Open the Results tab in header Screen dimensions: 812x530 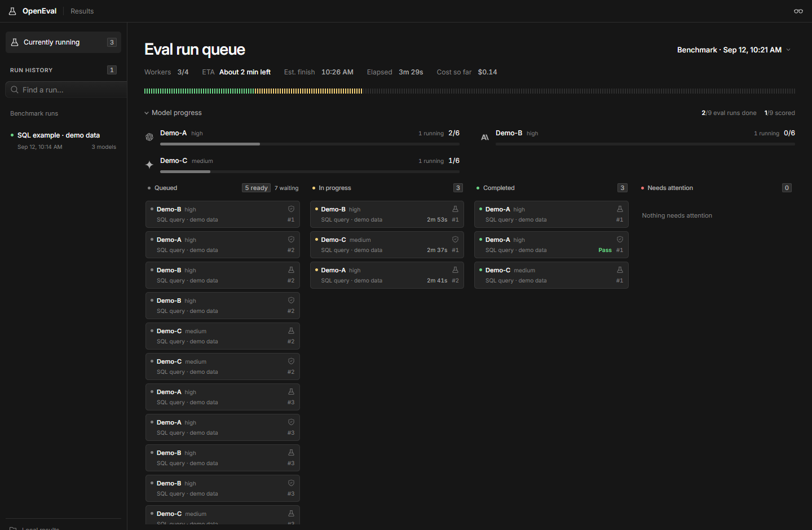82,11
